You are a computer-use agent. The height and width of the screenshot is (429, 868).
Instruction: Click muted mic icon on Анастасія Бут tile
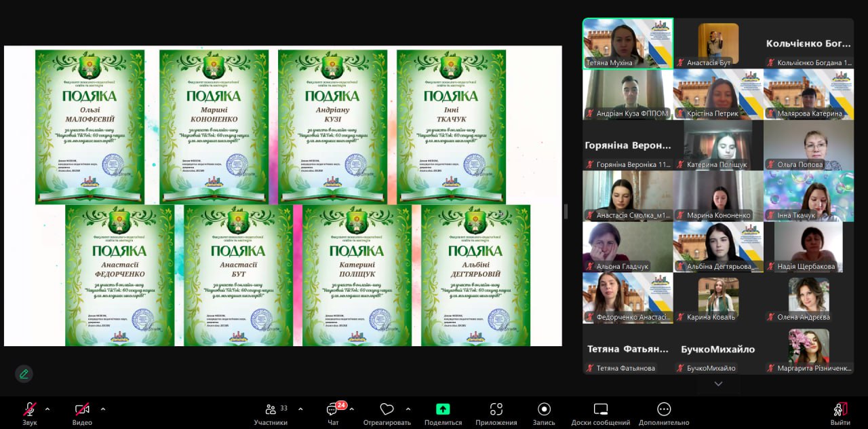(x=680, y=62)
